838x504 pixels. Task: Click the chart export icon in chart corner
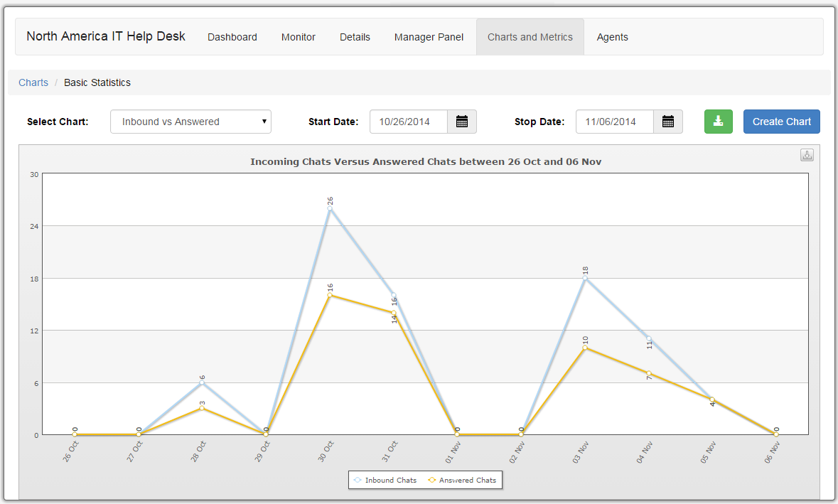(807, 155)
